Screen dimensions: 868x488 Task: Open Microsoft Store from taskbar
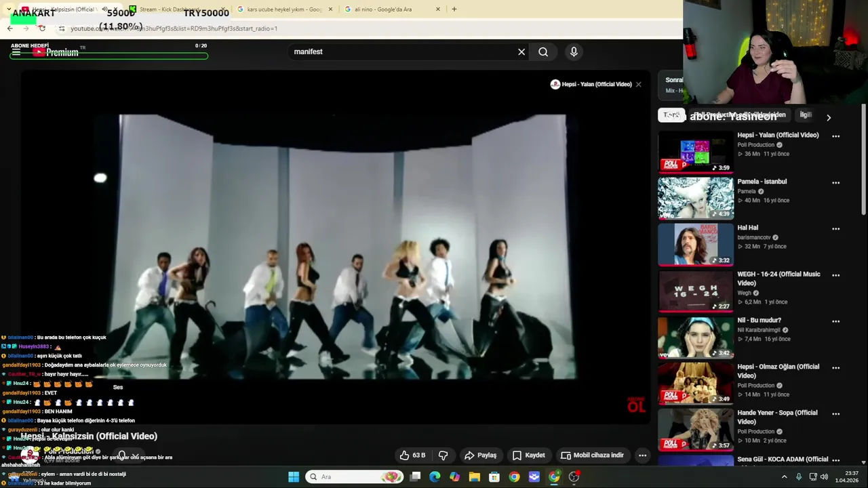click(x=494, y=476)
